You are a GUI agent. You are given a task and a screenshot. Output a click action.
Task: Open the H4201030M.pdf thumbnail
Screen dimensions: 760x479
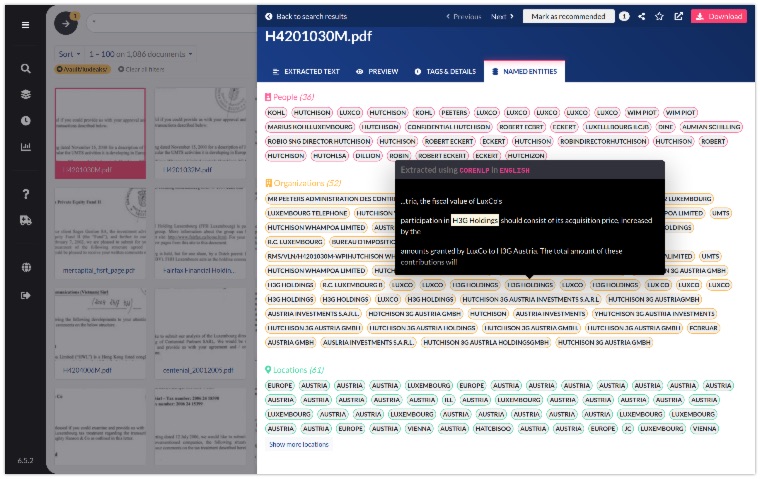tap(100, 133)
